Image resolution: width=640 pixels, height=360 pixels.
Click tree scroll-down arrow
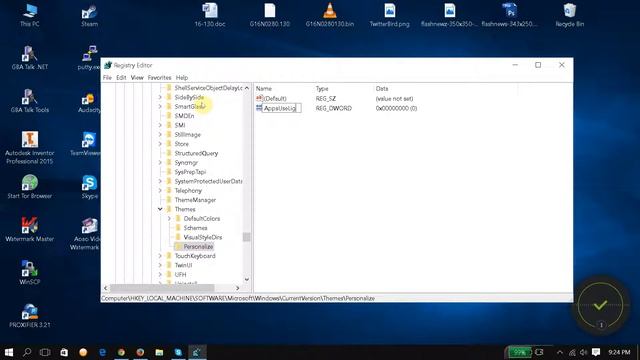point(247,280)
